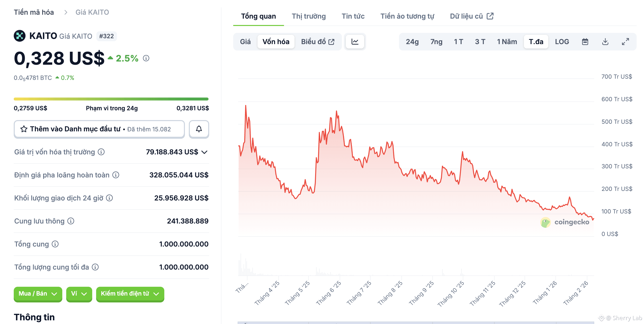Switch to the Tin tức tab
This screenshot has width=644, height=324.
tap(353, 16)
